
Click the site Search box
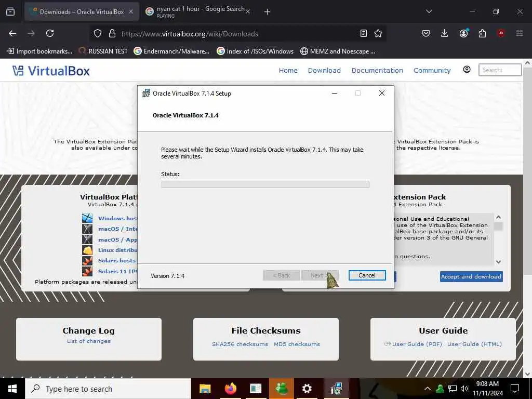[x=500, y=70]
